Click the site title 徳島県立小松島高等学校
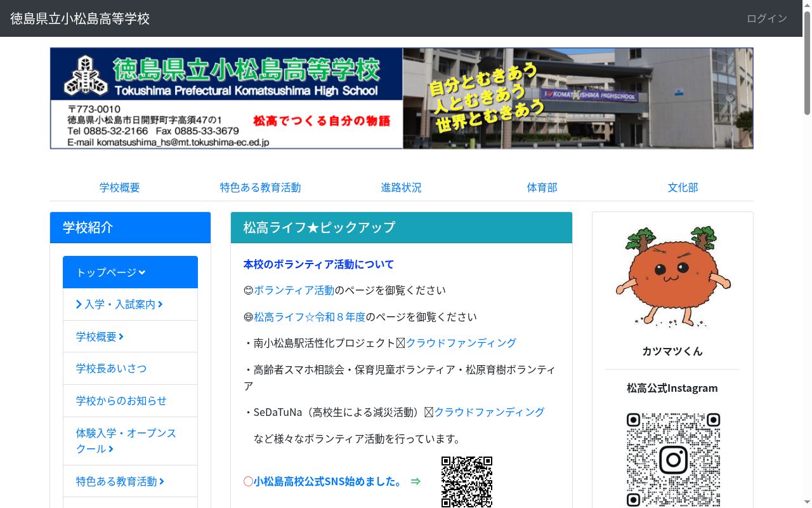 pyautogui.click(x=80, y=18)
